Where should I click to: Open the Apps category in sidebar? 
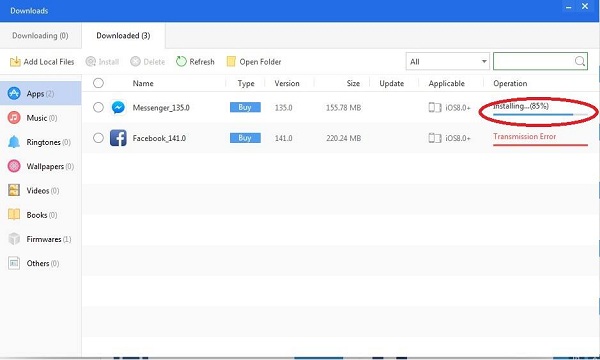[40, 93]
